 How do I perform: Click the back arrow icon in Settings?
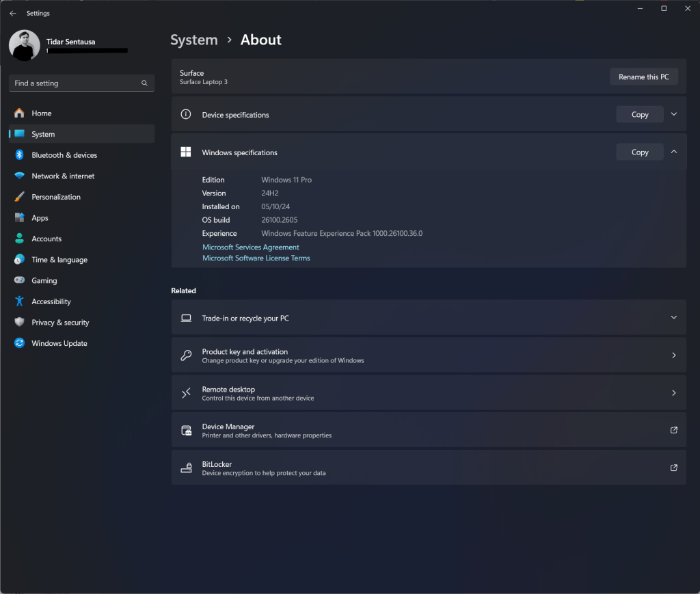point(13,14)
